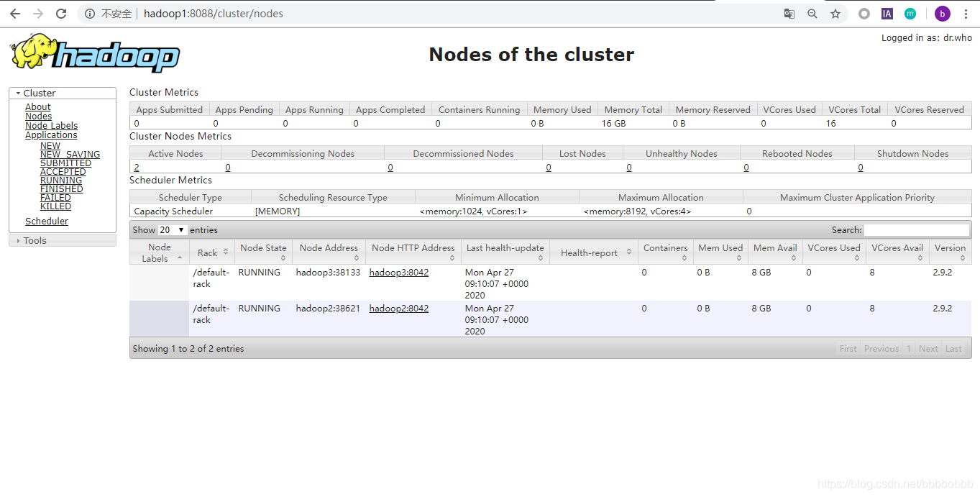Image resolution: width=980 pixels, height=497 pixels.
Task: Click the grey circle extension icon
Action: click(864, 14)
